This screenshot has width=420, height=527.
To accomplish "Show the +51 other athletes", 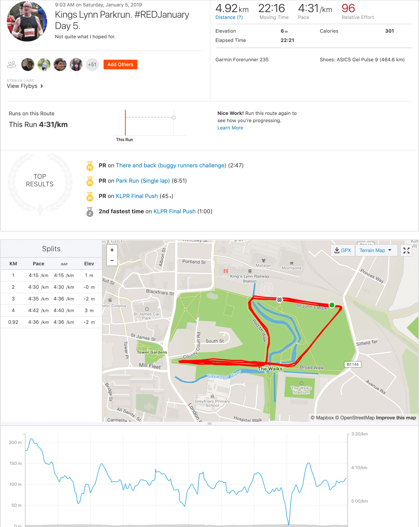I will click(x=92, y=65).
